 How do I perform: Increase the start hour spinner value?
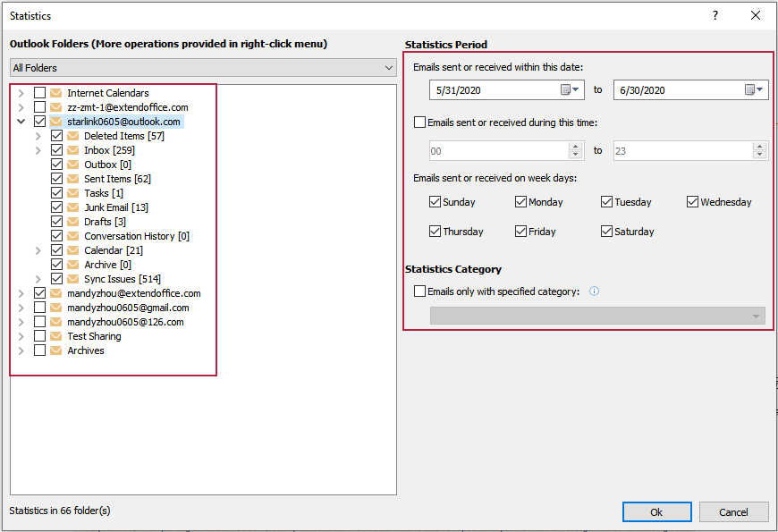point(575,148)
